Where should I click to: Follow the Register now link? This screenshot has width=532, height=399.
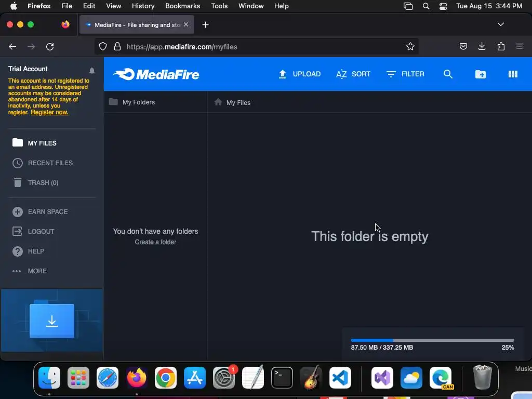pyautogui.click(x=49, y=112)
